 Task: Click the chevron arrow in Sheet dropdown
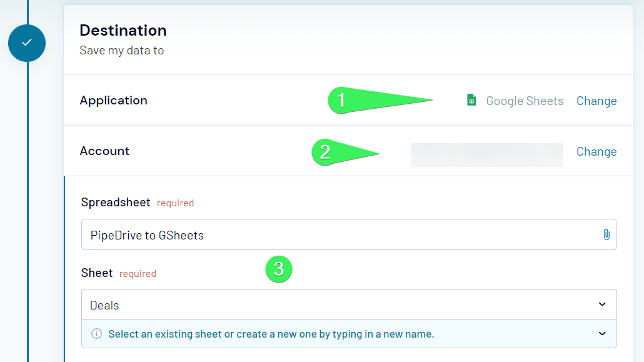pos(602,304)
